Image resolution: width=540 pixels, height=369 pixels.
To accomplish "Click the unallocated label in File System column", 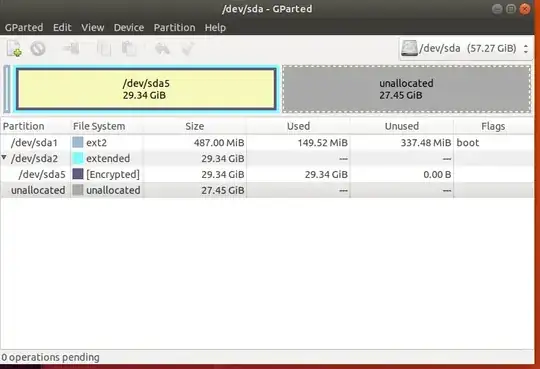I will pos(113,190).
